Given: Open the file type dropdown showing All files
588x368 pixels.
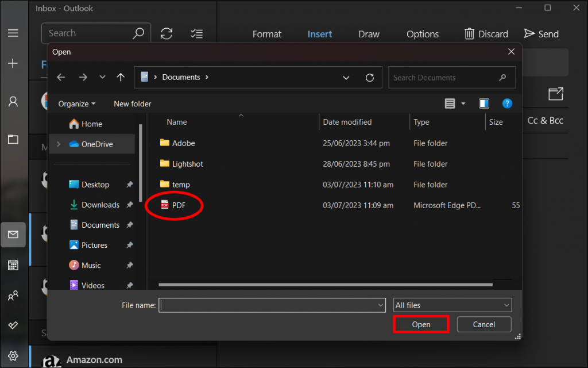Looking at the screenshot, I should click(452, 305).
